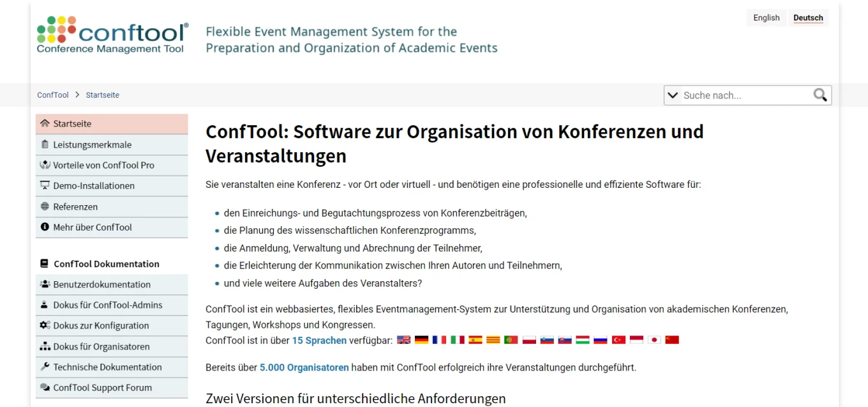The width and height of the screenshot is (868, 407).
Task: Click the French flag icon
Action: [440, 340]
